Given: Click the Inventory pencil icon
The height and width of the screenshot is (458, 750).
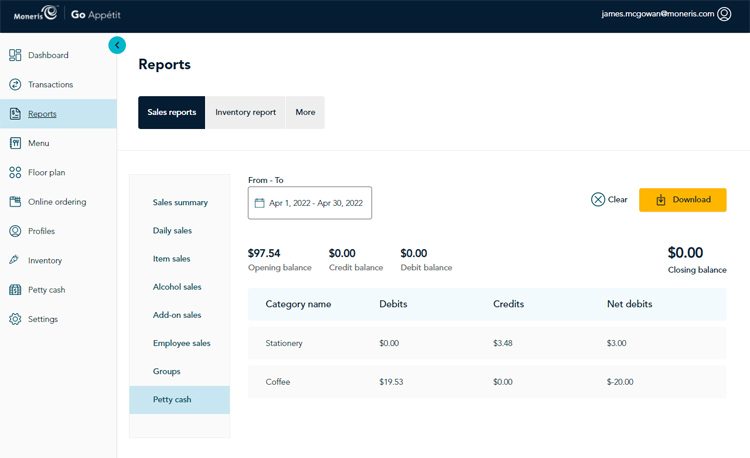Looking at the screenshot, I should click(x=14, y=260).
